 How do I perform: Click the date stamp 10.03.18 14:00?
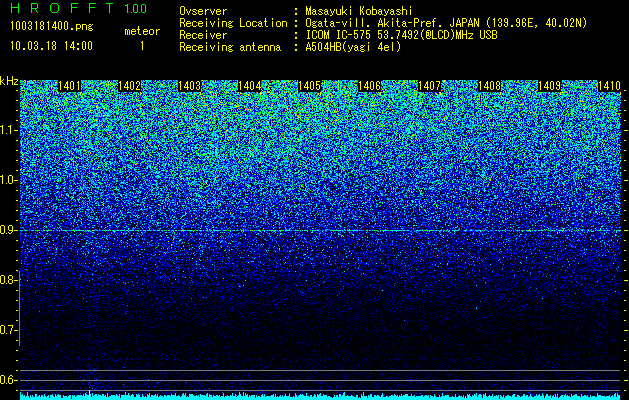51,46
